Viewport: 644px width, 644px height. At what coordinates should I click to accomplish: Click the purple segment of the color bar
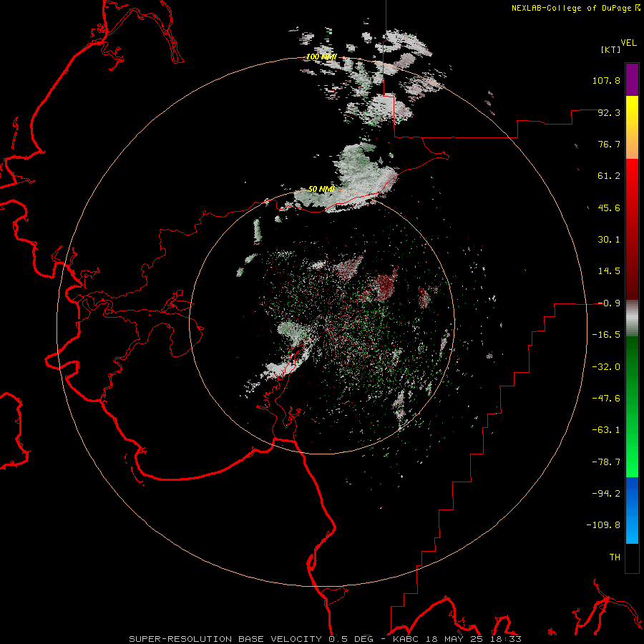pyautogui.click(x=632, y=79)
